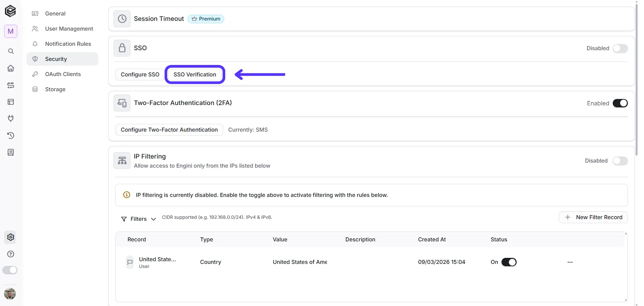Go to home icon in rail
Image resolution: width=644 pixels, height=306 pixels.
pos(11,68)
